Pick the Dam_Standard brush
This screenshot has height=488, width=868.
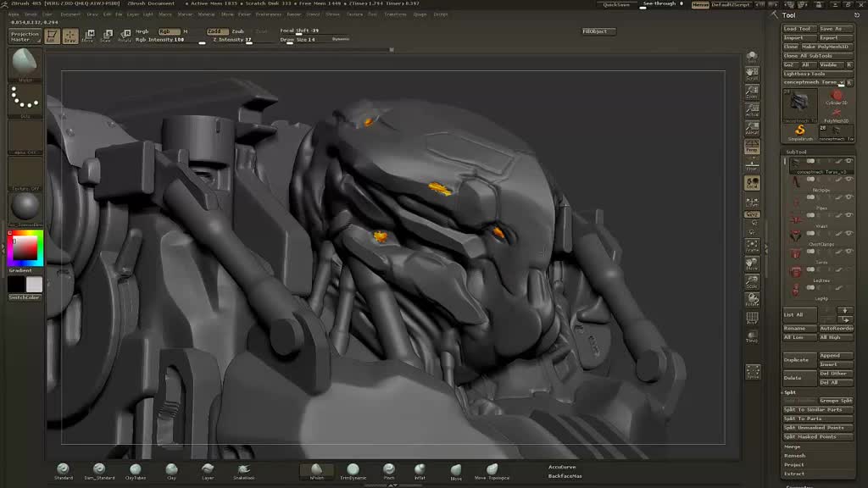pos(99,469)
